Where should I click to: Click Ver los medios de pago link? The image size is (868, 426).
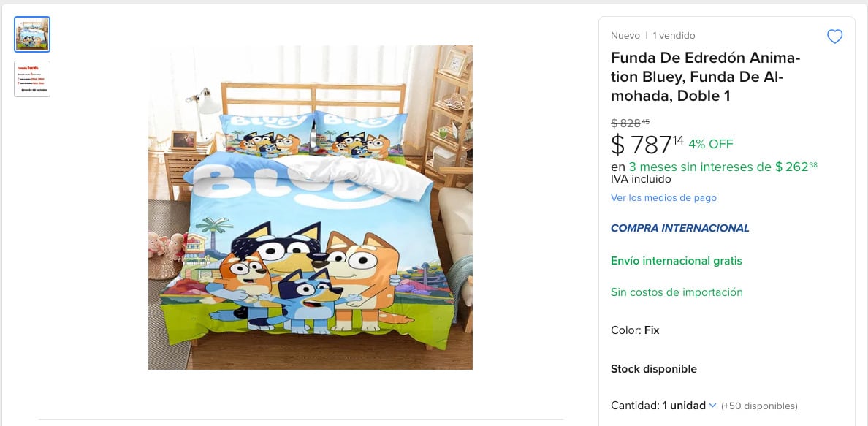point(663,198)
